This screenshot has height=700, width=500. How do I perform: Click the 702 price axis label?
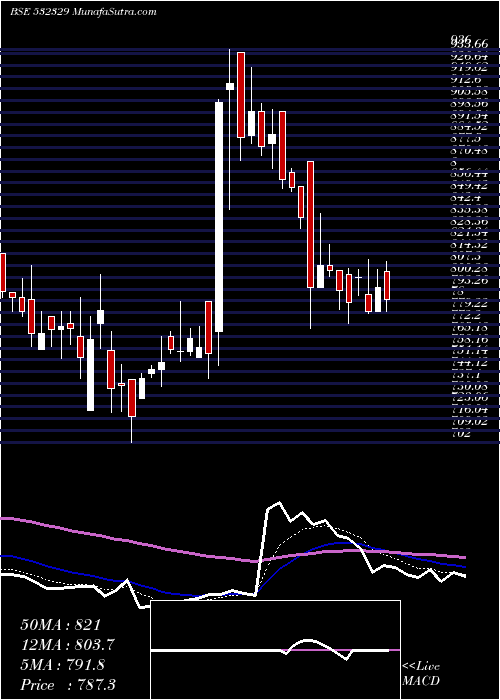pos(460,433)
